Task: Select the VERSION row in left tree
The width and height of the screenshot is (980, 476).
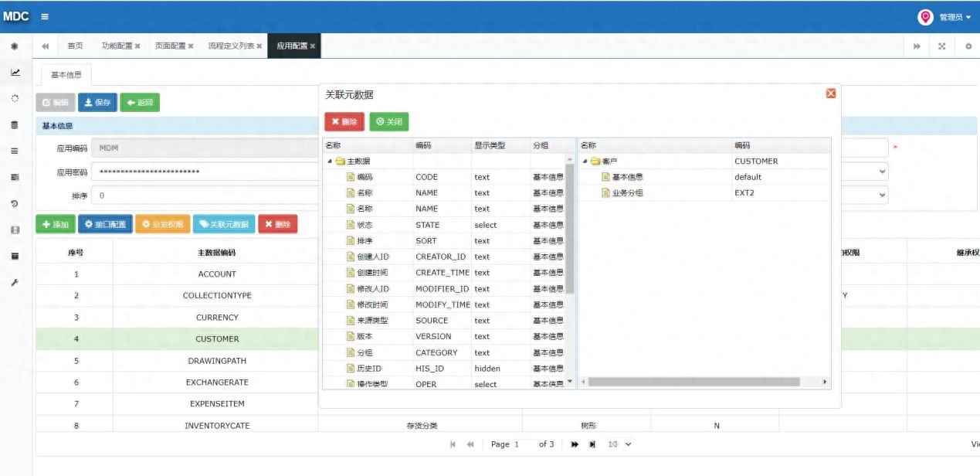Action: click(x=445, y=336)
